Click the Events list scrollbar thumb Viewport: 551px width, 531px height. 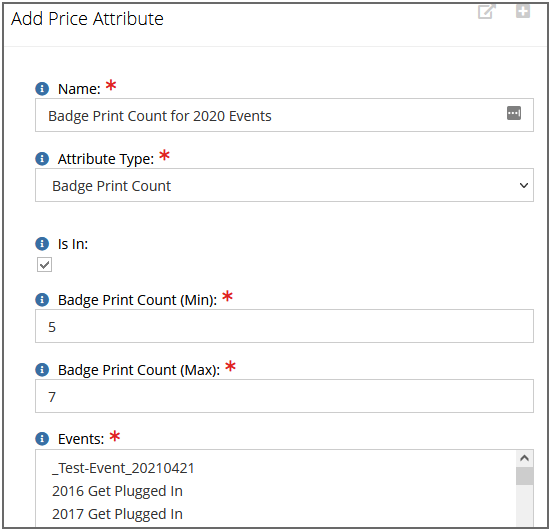525,476
